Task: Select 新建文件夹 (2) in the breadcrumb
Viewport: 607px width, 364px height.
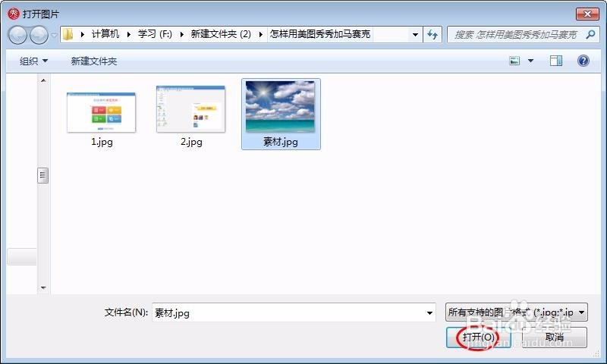Action: coord(221,34)
